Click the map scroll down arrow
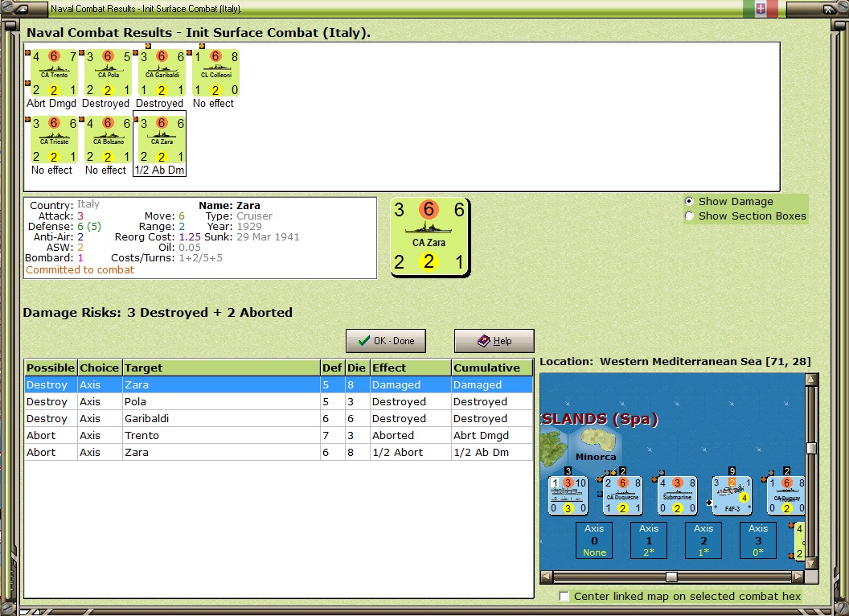The image size is (849, 616). click(x=811, y=564)
